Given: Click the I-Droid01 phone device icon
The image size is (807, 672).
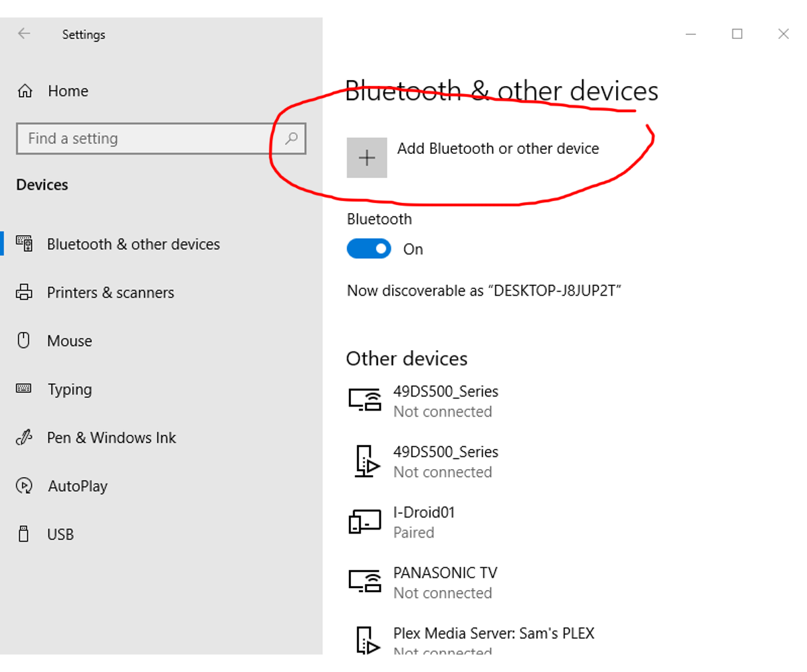Looking at the screenshot, I should pyautogui.click(x=364, y=520).
